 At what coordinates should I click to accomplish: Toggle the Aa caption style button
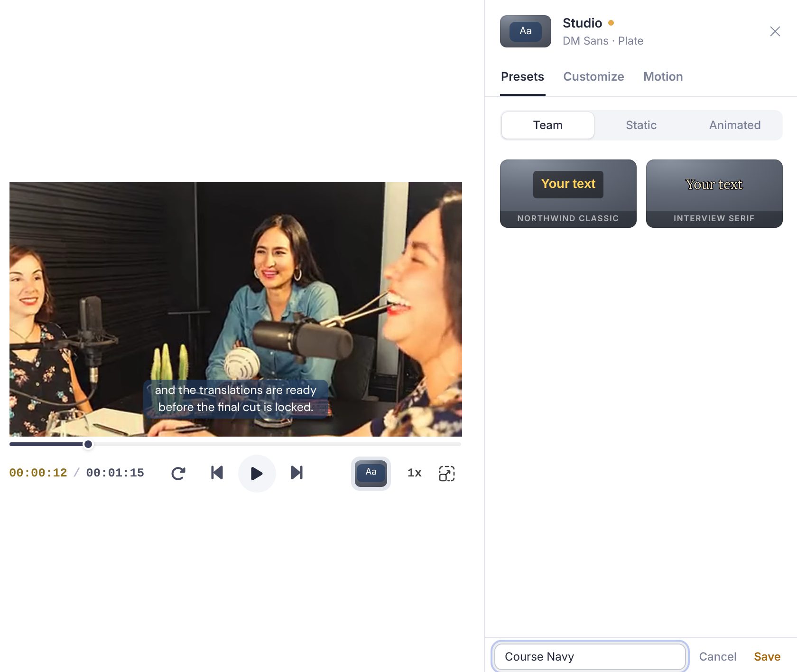click(371, 473)
